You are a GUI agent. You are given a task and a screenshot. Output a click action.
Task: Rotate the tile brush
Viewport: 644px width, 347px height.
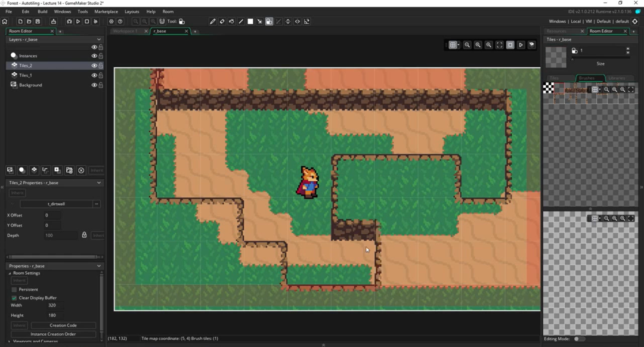click(307, 21)
